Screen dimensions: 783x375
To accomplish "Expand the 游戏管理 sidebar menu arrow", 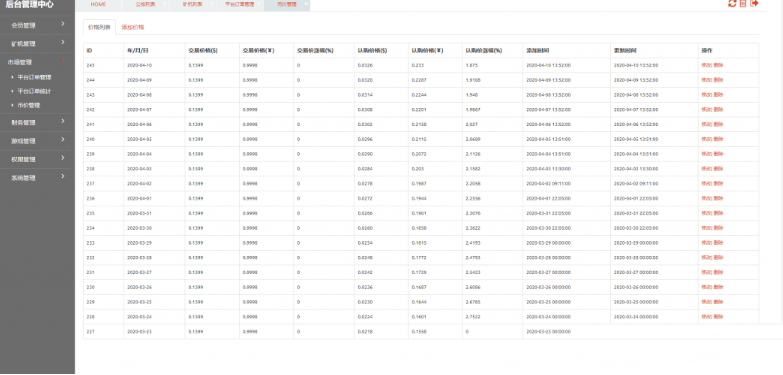I will tap(63, 139).
